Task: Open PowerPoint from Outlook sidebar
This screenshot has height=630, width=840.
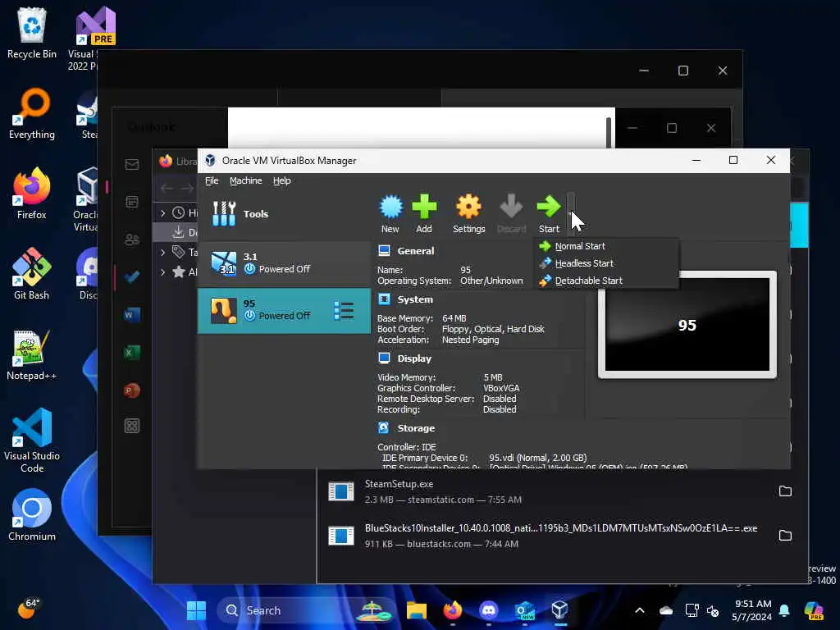Action: tap(132, 390)
